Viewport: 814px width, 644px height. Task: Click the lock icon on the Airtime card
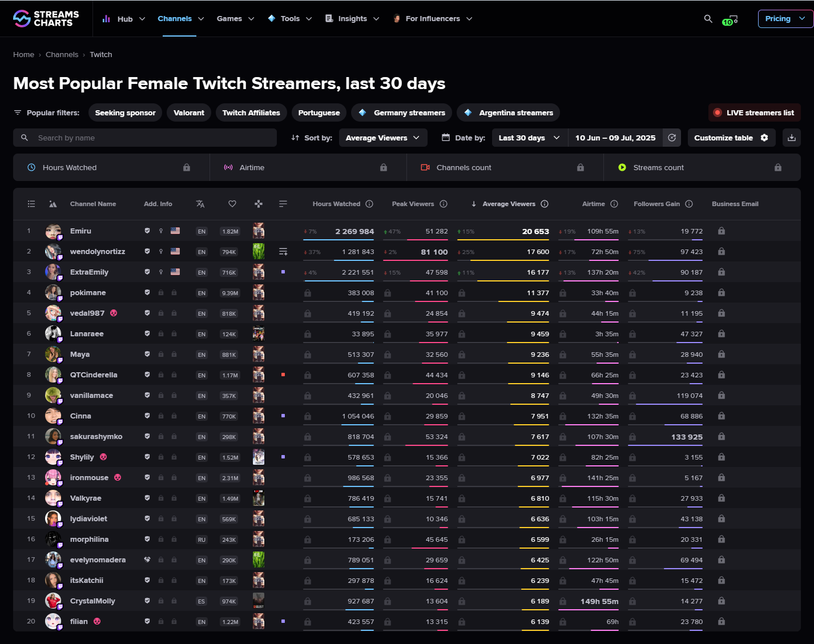click(384, 167)
